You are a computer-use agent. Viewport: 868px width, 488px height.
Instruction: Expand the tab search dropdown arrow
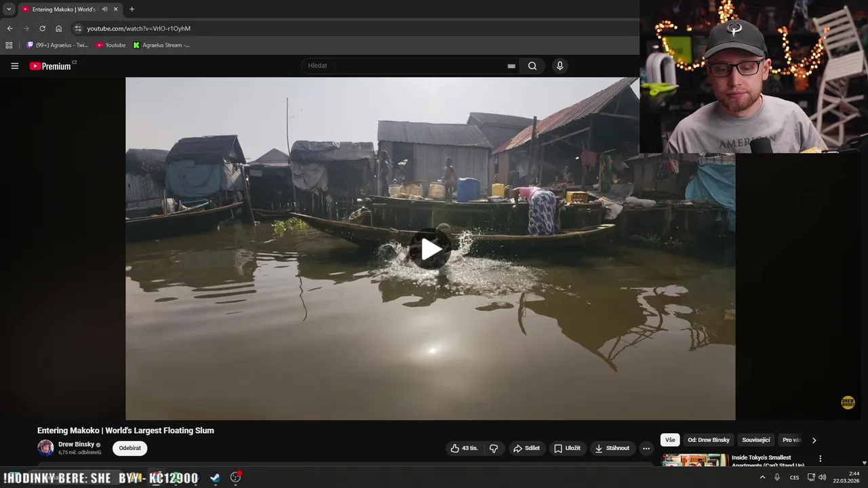click(9, 9)
